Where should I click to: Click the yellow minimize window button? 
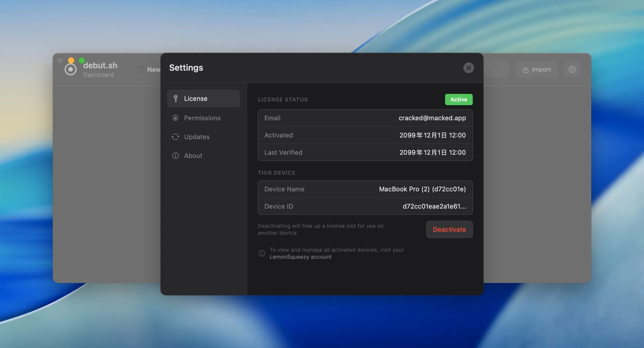tap(71, 60)
